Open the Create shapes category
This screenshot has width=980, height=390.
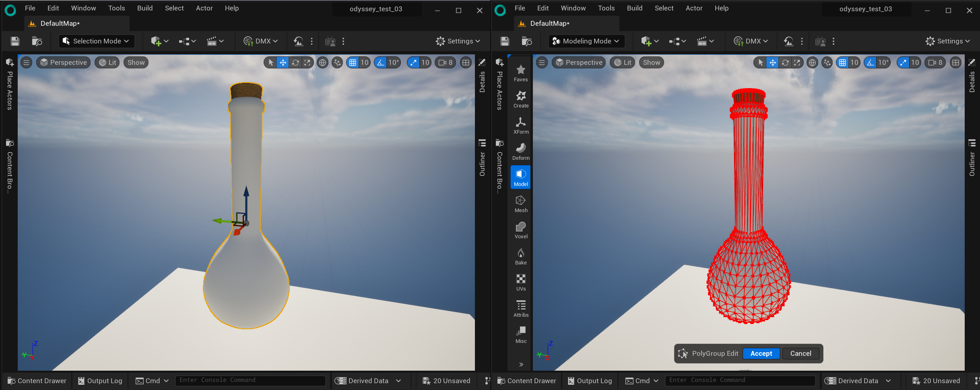521,99
